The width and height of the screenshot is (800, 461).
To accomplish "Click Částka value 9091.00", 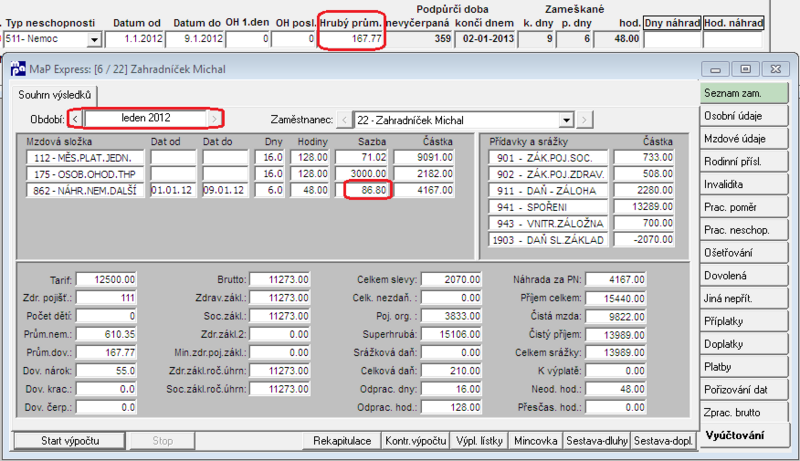I will [424, 158].
